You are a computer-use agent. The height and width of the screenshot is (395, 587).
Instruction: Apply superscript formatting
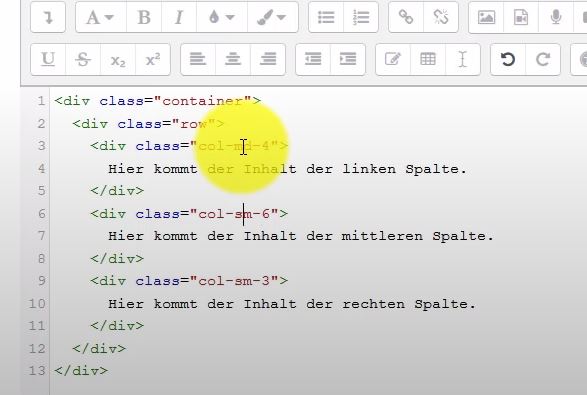pos(153,59)
